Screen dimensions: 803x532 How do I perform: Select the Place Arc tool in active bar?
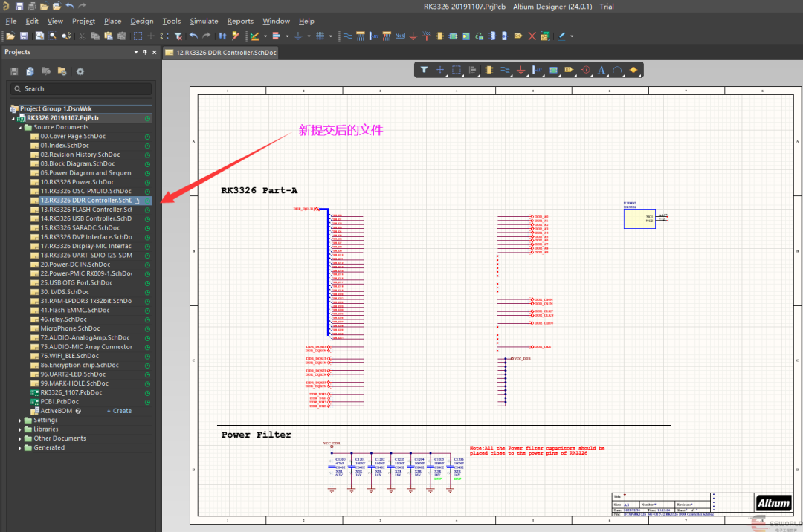(x=617, y=70)
